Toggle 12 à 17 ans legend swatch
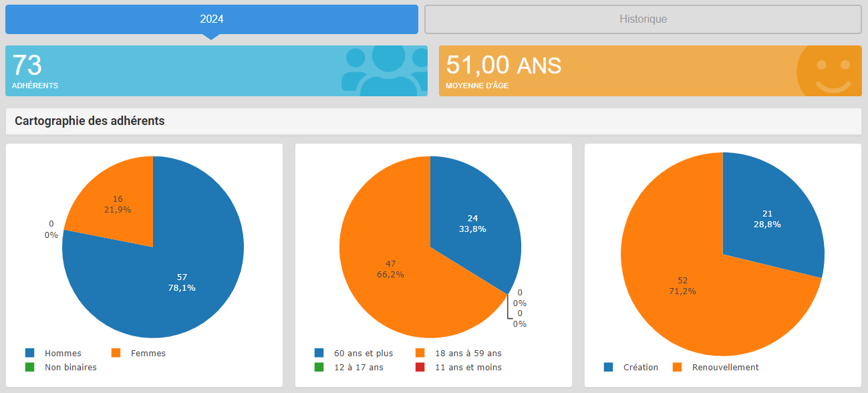This screenshot has height=393, width=868. (x=319, y=367)
